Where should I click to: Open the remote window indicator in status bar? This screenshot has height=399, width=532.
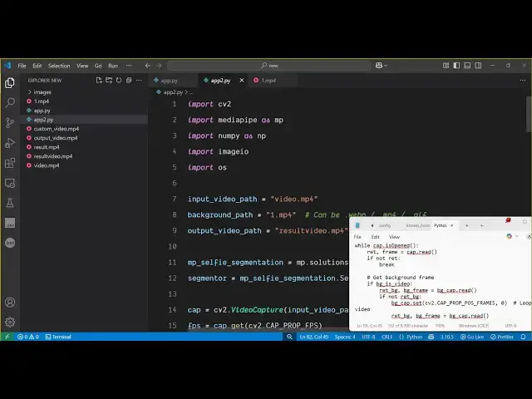[x=7, y=337]
